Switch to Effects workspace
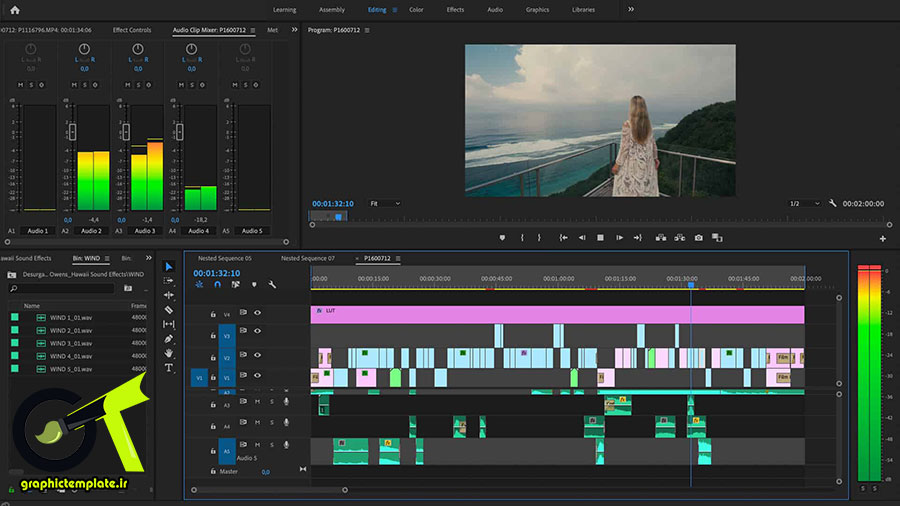Viewport: 900px width, 506px height. [455, 10]
